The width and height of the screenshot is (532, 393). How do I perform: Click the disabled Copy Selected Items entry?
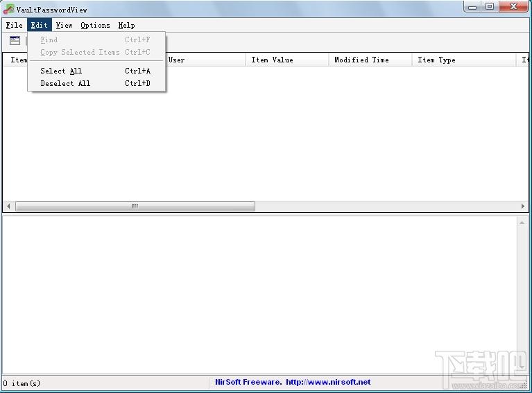tap(96, 52)
